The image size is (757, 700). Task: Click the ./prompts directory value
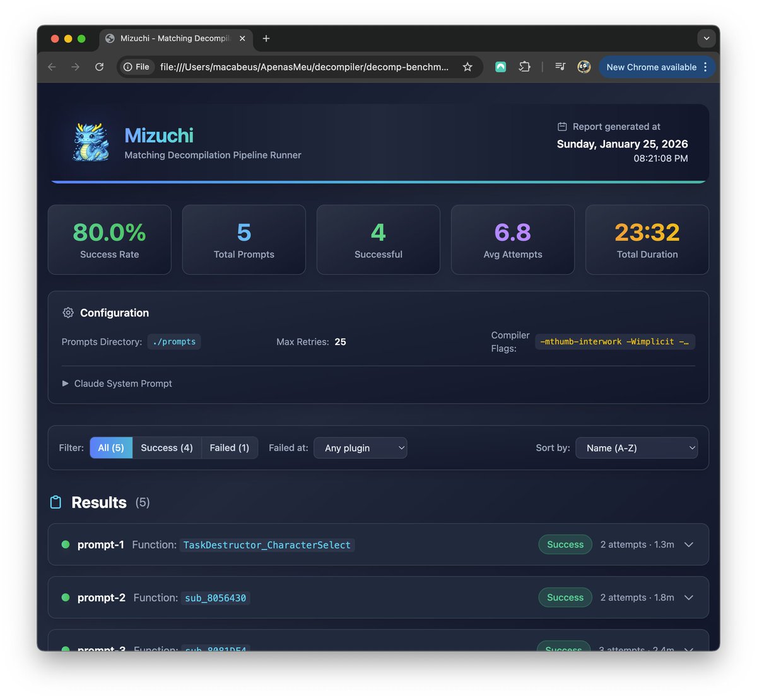174,342
